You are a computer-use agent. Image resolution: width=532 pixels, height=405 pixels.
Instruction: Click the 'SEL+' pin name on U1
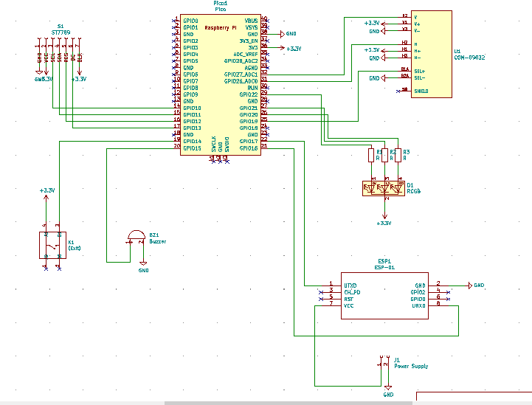pos(420,72)
